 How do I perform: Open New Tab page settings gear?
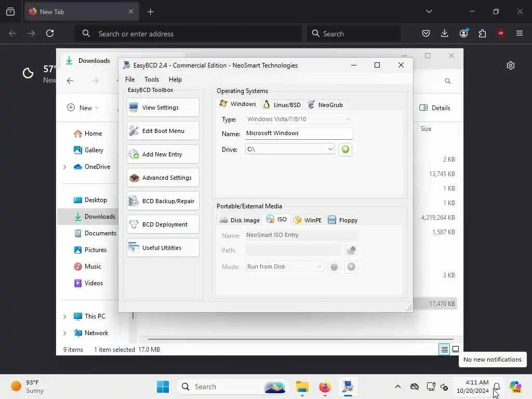pyautogui.click(x=511, y=65)
